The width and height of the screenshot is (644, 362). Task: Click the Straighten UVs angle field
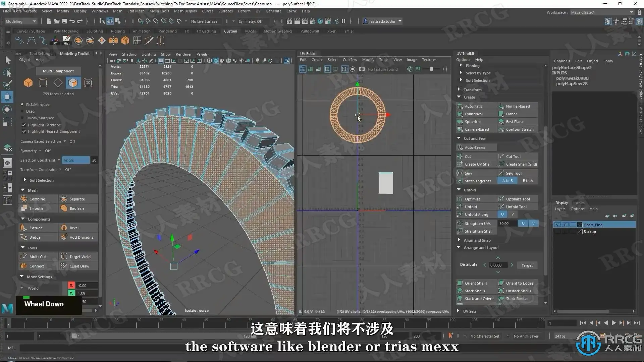point(507,224)
